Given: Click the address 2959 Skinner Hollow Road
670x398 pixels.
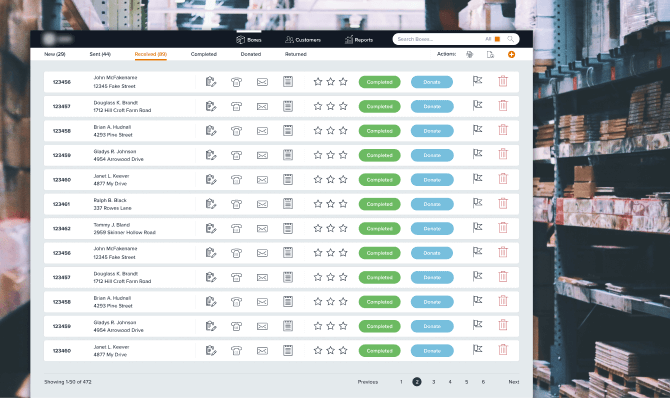Looking at the screenshot, I should tap(125, 233).
